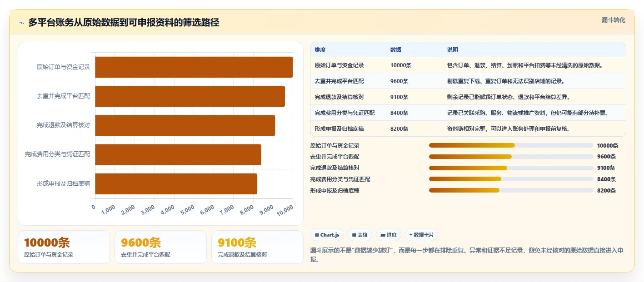Screen dimensions: 644x282
Task: Click the description starting 包含订单、退款、结算
Action: 524,65
